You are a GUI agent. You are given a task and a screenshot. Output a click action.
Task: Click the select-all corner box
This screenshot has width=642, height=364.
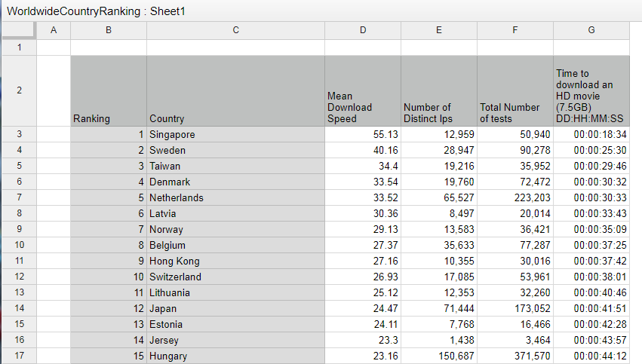tap(20, 30)
